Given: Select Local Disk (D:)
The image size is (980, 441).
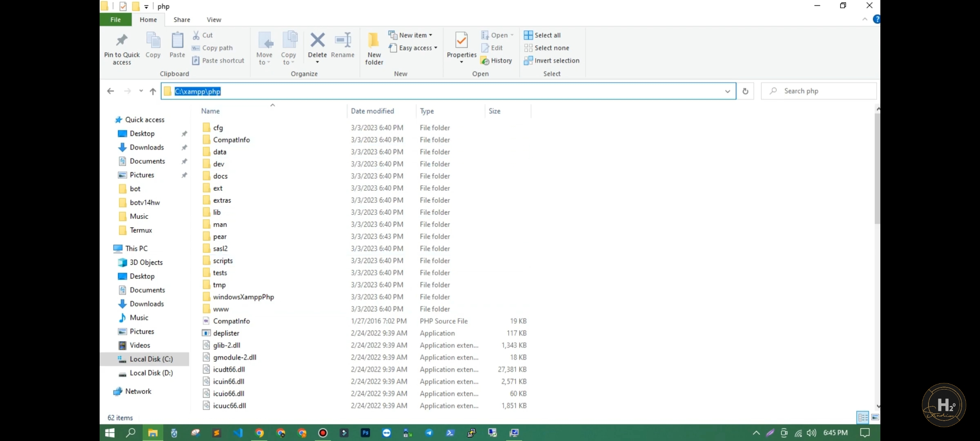Looking at the screenshot, I should (x=145, y=373).
